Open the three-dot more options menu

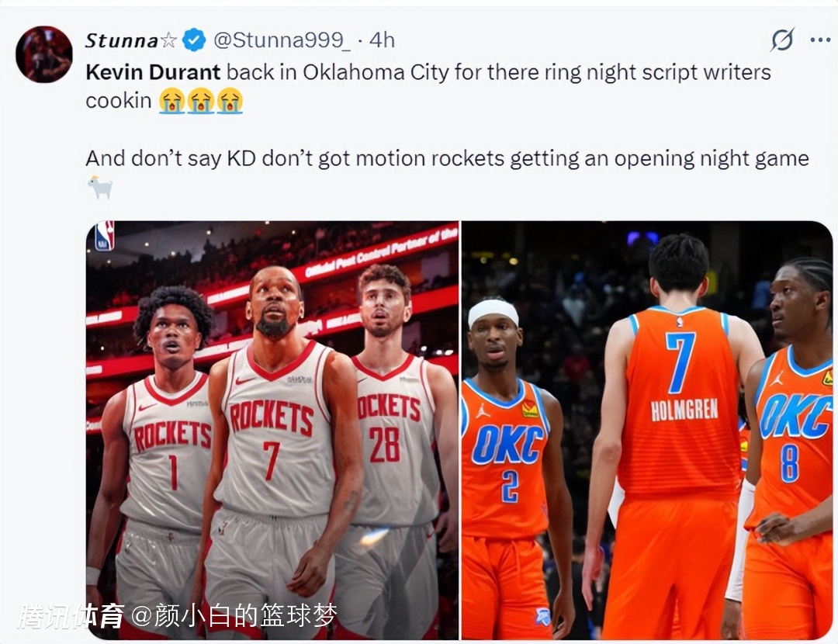pos(820,40)
